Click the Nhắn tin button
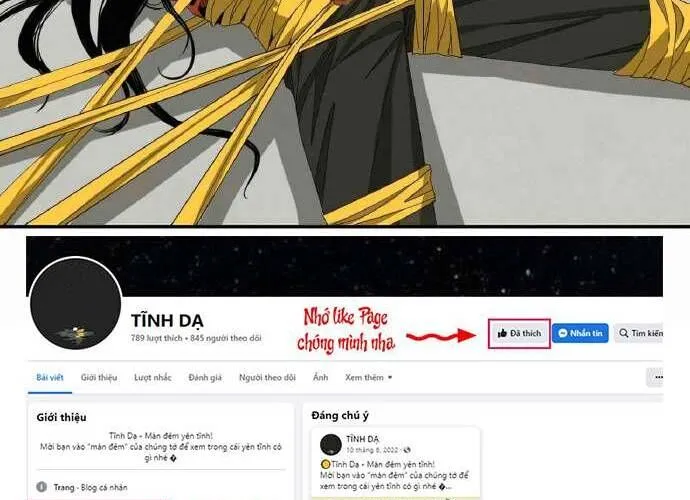The width and height of the screenshot is (690, 500). coord(580,333)
